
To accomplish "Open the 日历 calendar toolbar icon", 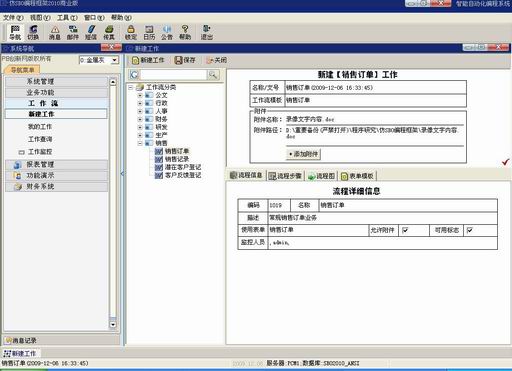I will (149, 32).
